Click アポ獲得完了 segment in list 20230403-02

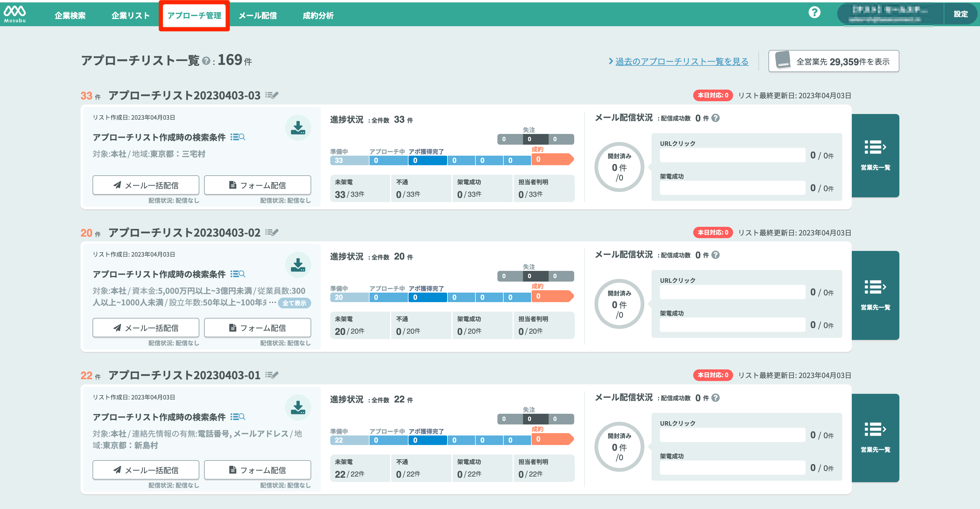pos(428,297)
